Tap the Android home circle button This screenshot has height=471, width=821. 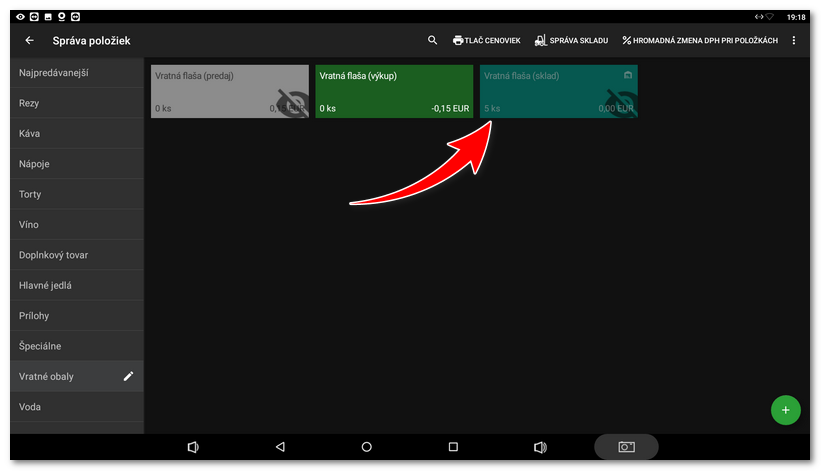367,447
